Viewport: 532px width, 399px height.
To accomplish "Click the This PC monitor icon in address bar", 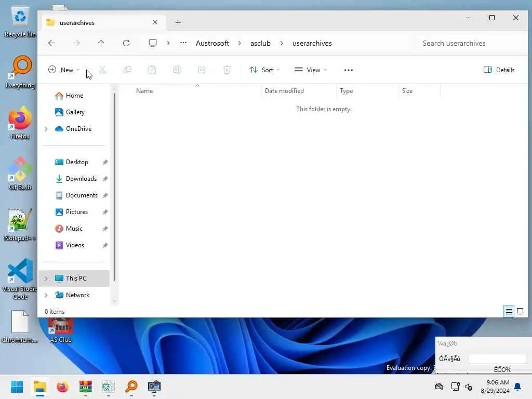I will pyautogui.click(x=153, y=43).
